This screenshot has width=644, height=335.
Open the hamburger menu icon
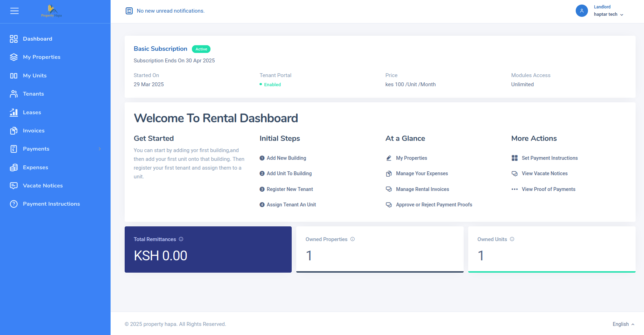(x=14, y=11)
